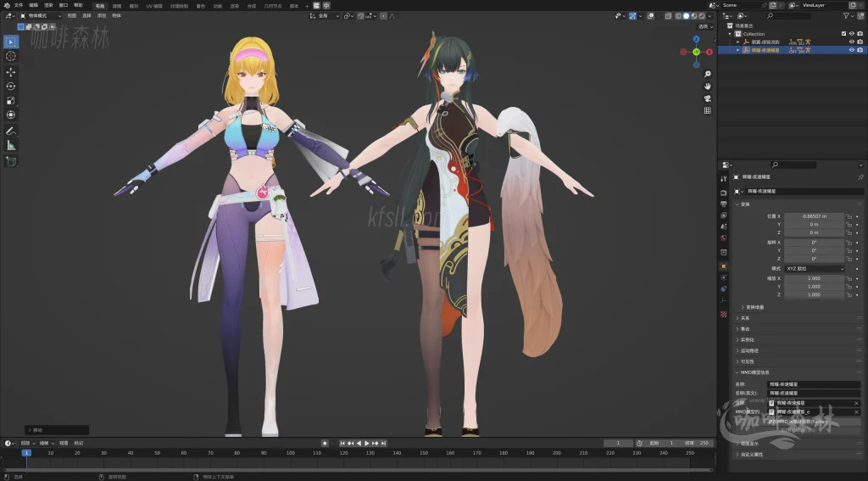Viewport: 868px width, 481px height.
Task: Open the Tool properties tab
Action: click(724, 178)
